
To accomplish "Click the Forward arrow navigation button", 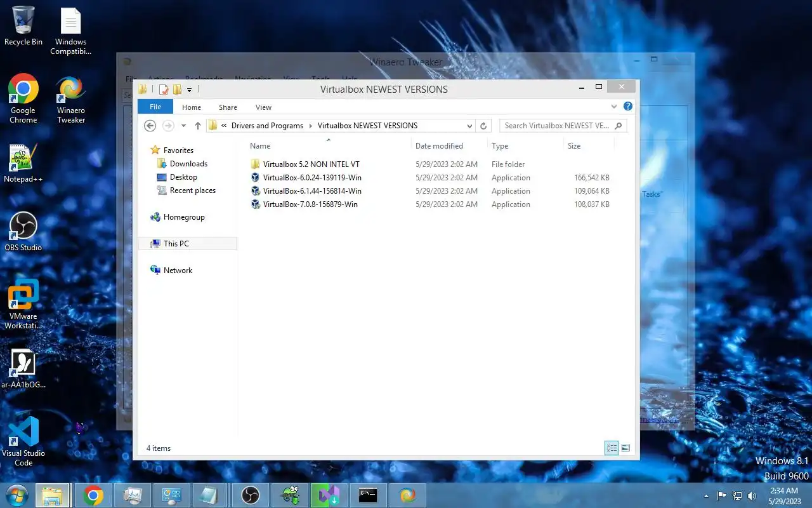I will [168, 126].
